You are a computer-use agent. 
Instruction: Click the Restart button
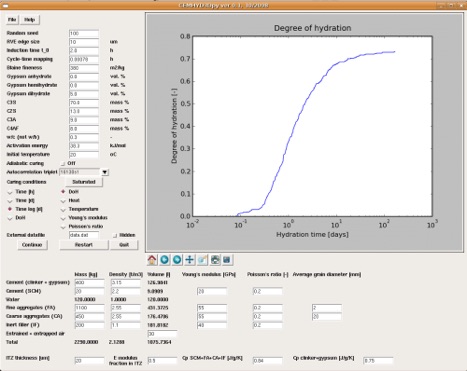[x=84, y=245]
